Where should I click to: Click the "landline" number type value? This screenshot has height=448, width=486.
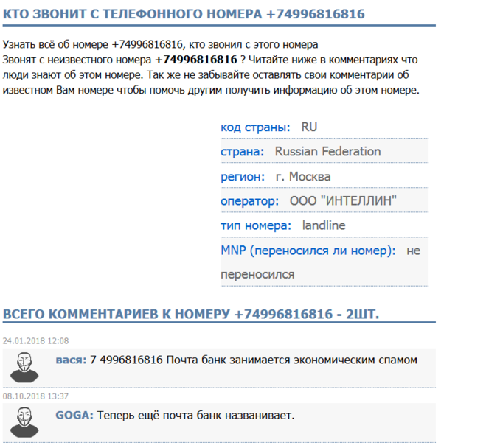click(324, 225)
